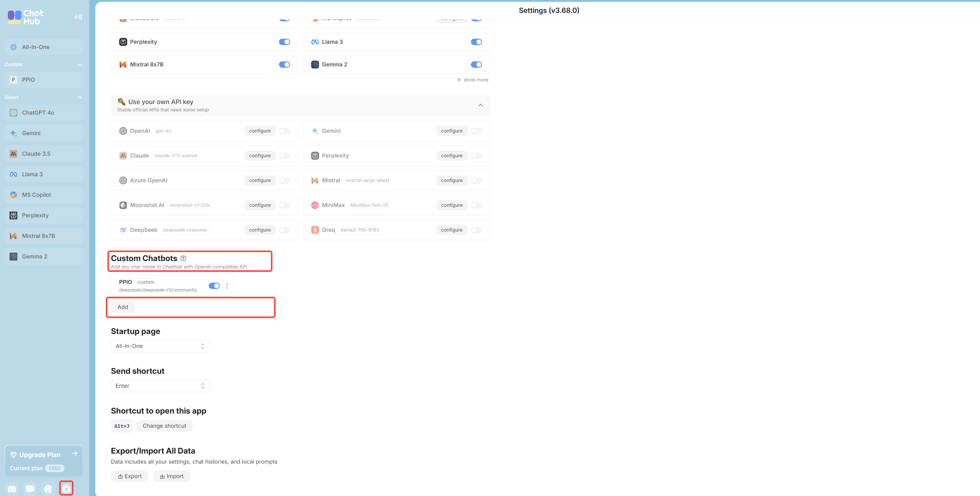
Task: Click configure for Azure OpenAI
Action: point(260,180)
